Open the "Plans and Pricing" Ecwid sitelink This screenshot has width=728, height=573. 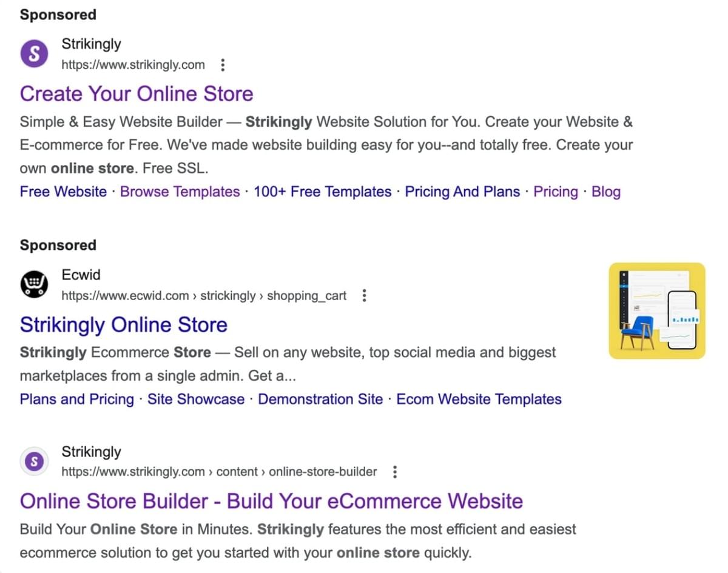click(x=76, y=399)
